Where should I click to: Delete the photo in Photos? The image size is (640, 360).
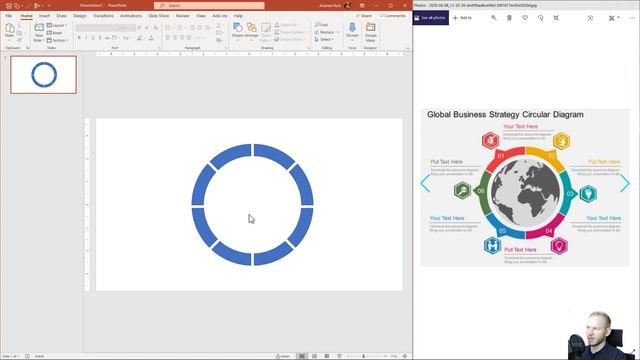(x=509, y=18)
